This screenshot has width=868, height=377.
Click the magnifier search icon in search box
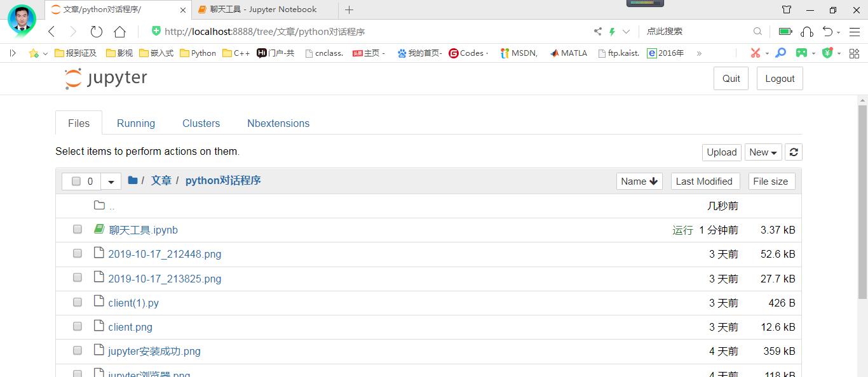coord(757,31)
